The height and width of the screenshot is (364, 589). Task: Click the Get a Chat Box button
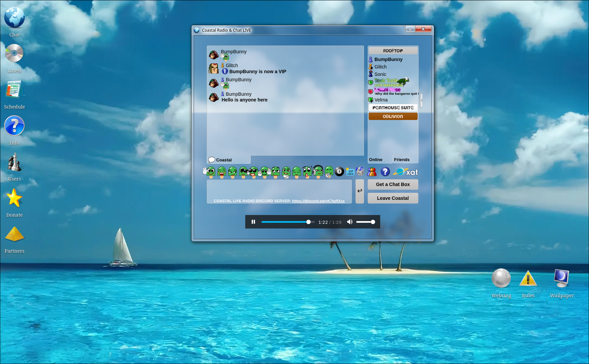393,184
